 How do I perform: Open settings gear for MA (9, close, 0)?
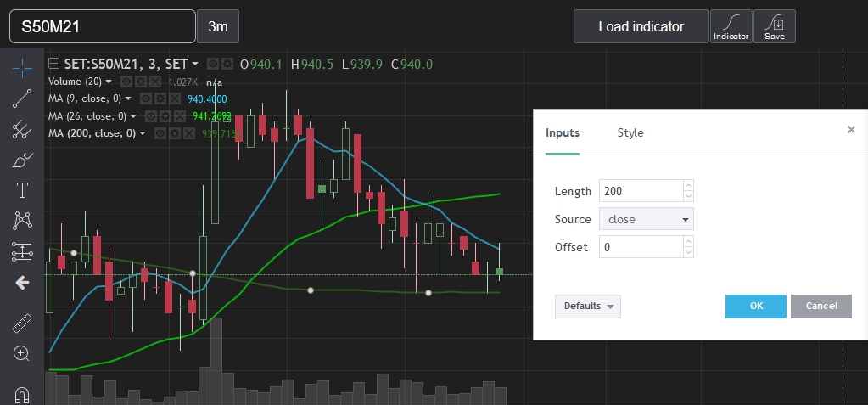(160, 99)
